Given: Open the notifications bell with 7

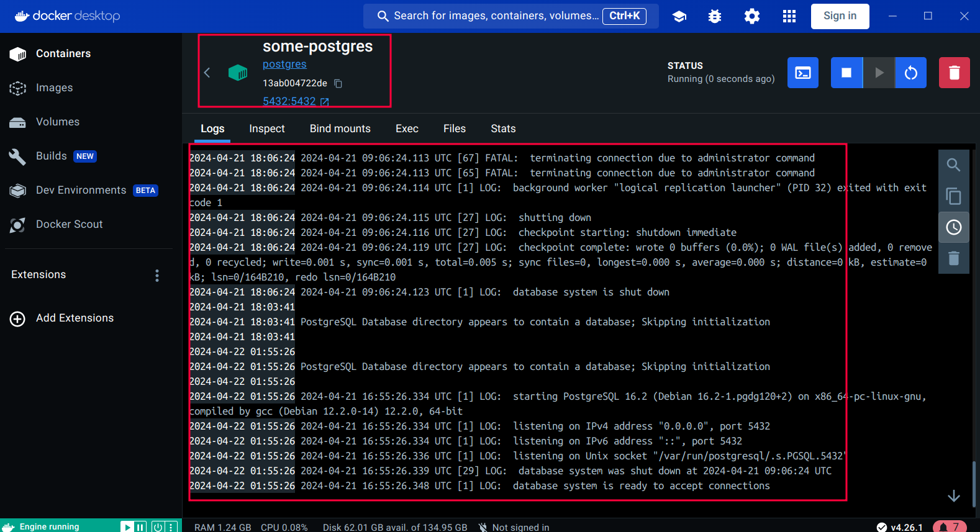Looking at the screenshot, I should pyautogui.click(x=950, y=526).
